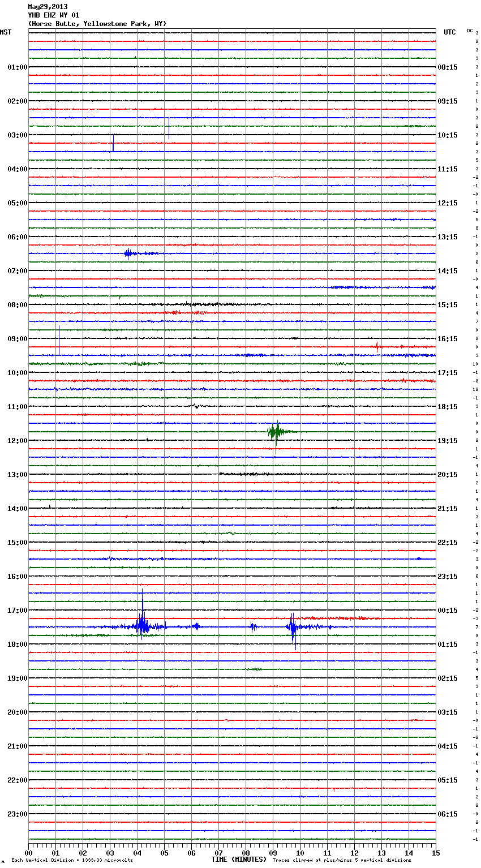Image resolution: width=481 pixels, height=868 pixels.
Task: Click the 19:15 UTC time label
Action: coord(448,441)
